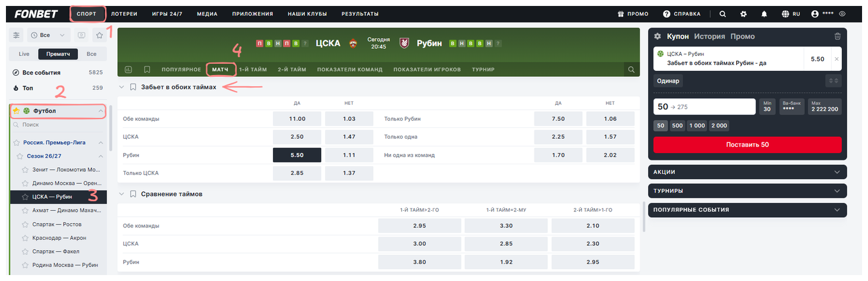
Task: Click the stake amount input field
Action: point(705,107)
